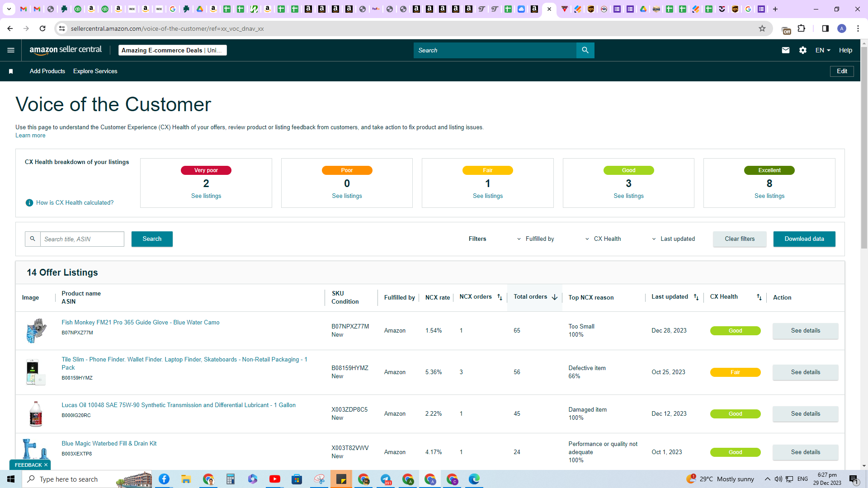Open Chrome side panel icon
Image resolution: width=868 pixels, height=488 pixels.
pyautogui.click(x=826, y=28)
